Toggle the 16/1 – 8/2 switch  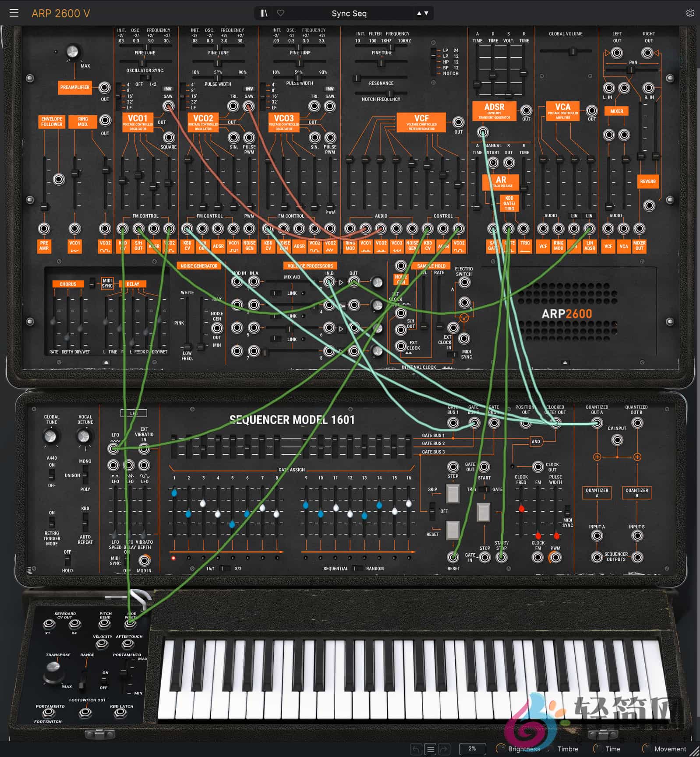[x=225, y=569]
